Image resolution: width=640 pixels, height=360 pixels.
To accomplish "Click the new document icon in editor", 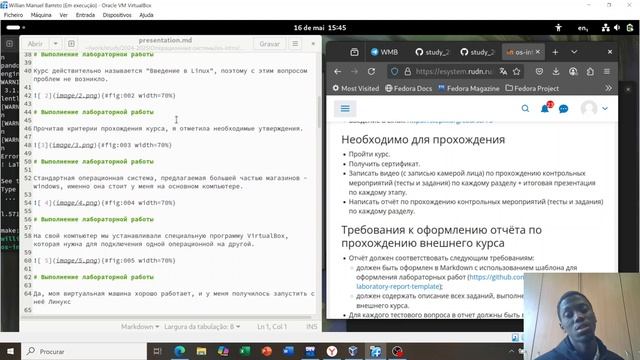I will (71, 44).
